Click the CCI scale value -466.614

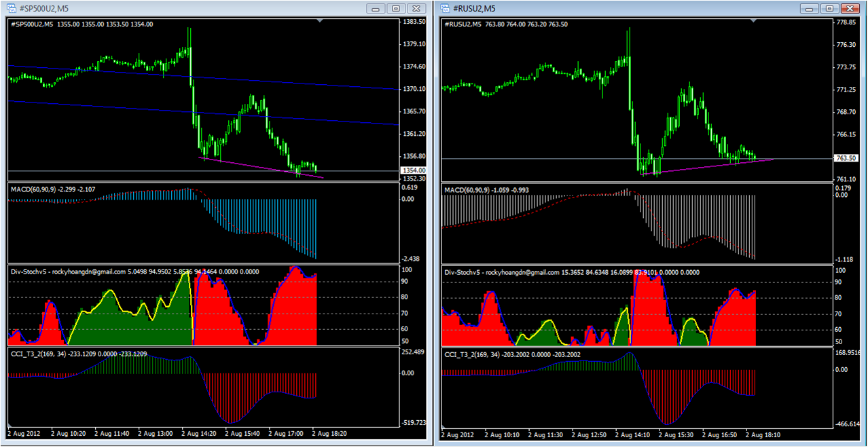tap(848, 424)
